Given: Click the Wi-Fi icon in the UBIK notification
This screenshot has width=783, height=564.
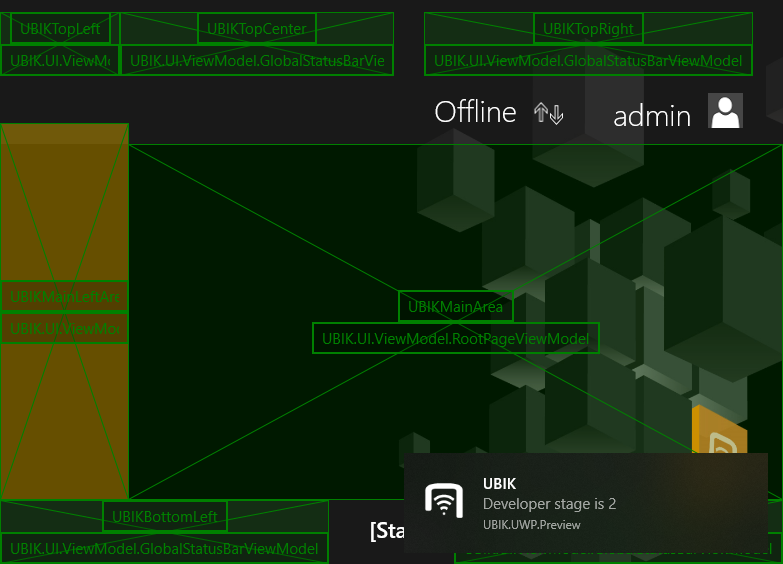Looking at the screenshot, I should point(443,500).
